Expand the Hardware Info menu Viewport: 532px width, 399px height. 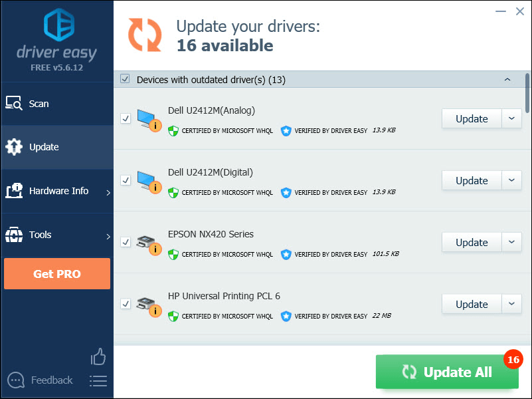[x=58, y=192]
